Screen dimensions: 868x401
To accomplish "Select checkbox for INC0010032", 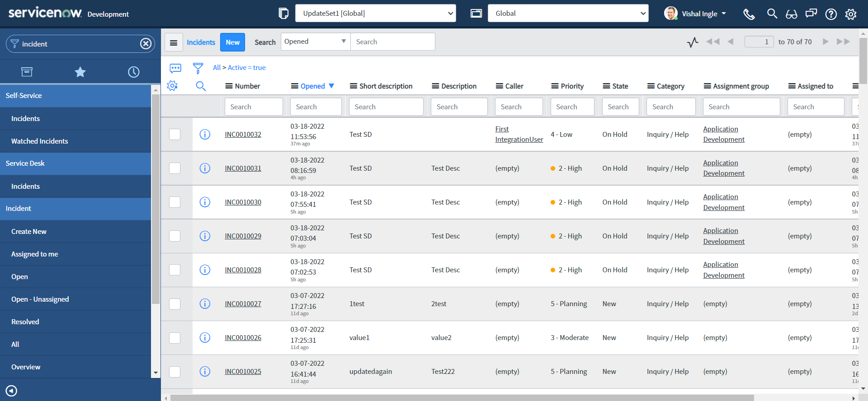I will point(175,135).
